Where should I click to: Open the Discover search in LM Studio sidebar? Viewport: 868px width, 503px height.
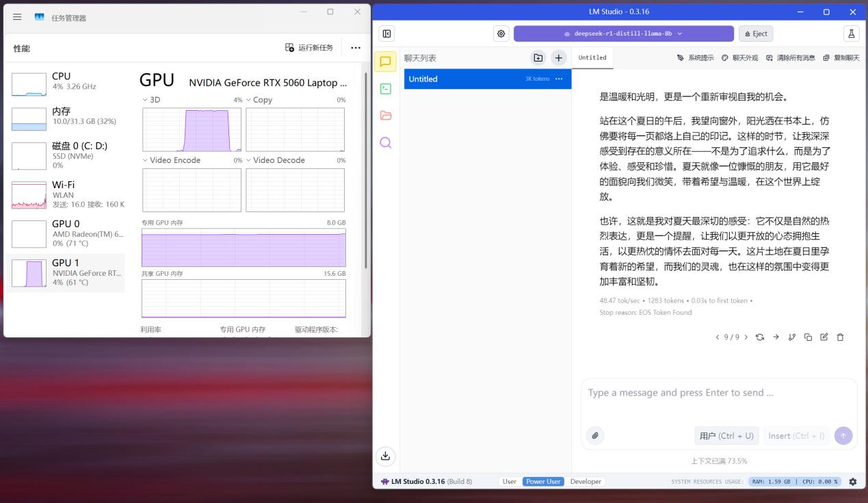tap(385, 142)
